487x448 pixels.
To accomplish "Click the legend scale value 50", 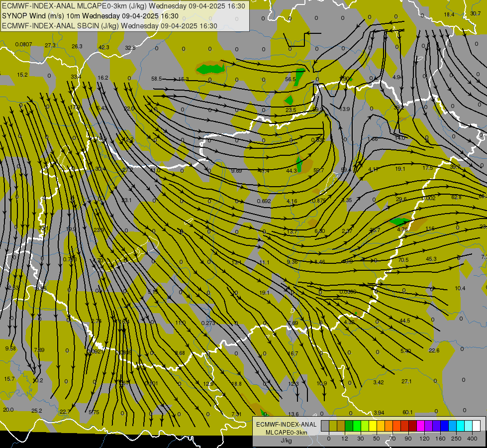I will 376,439.
